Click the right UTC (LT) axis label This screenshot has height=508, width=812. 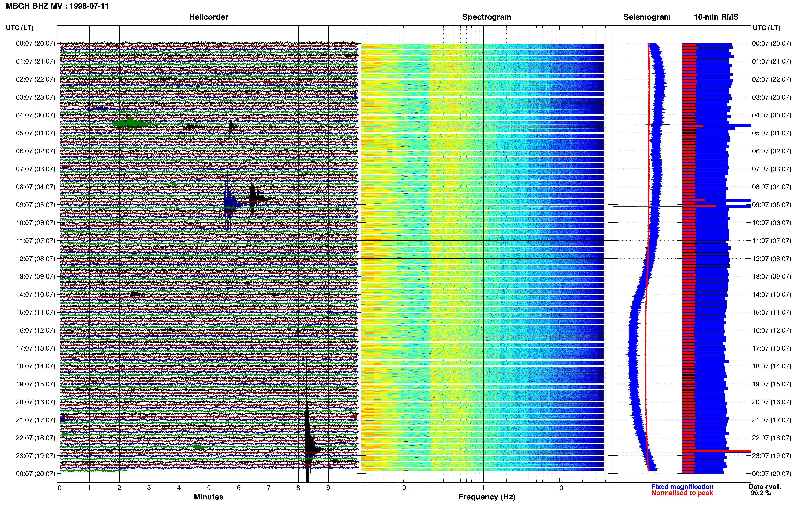click(766, 28)
